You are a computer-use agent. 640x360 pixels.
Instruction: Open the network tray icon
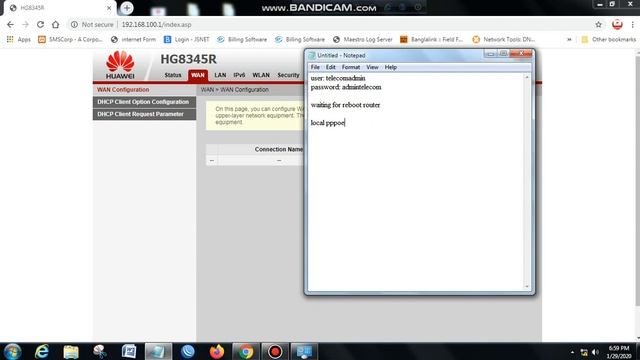click(584, 352)
